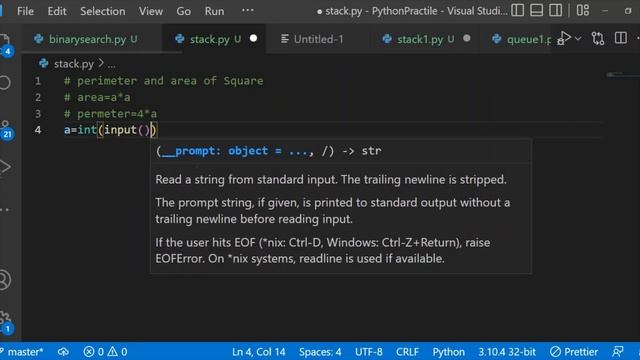Close unsaved stack.py tab via dot
Screen dimensions: 640x360
tap(253, 38)
